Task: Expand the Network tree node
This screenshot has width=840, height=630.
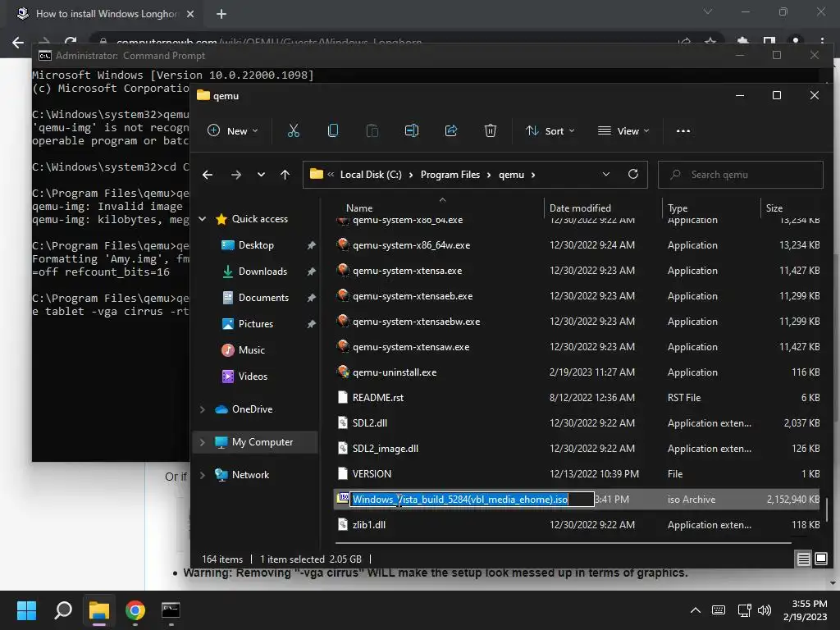Action: [203, 475]
